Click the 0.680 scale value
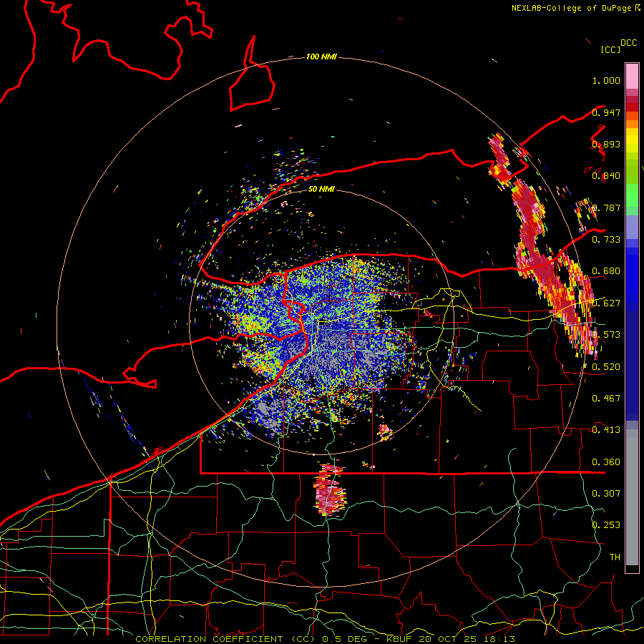This screenshot has height=644, width=644. tap(606, 271)
